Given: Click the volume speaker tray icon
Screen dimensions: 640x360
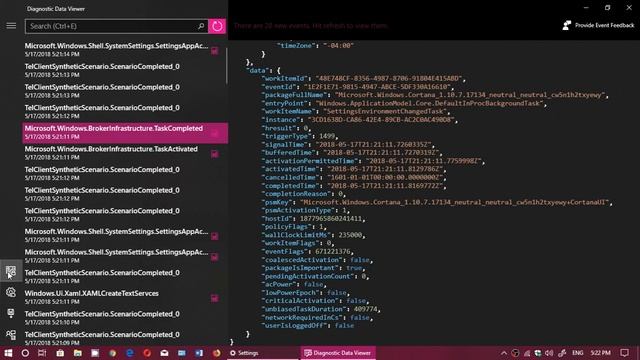Looking at the screenshot, I should pyautogui.click(x=549, y=353).
